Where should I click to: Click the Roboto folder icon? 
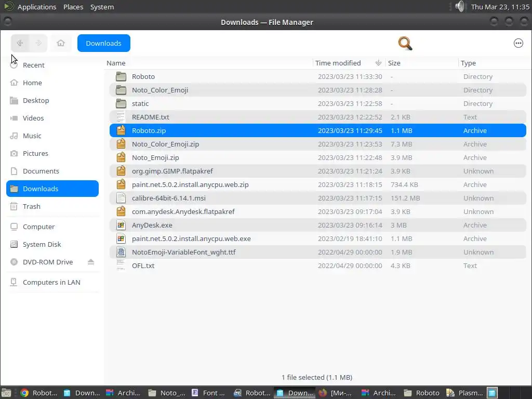121,76
